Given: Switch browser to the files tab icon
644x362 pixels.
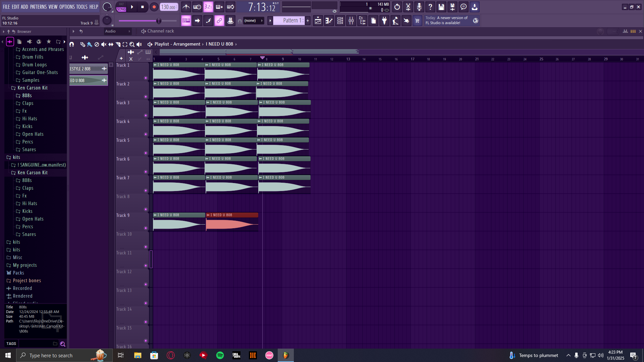Looking at the screenshot, I should (x=19, y=42).
